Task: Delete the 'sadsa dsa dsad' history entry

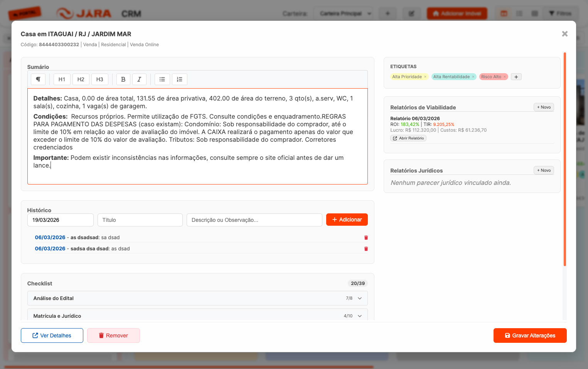Action: click(366, 249)
